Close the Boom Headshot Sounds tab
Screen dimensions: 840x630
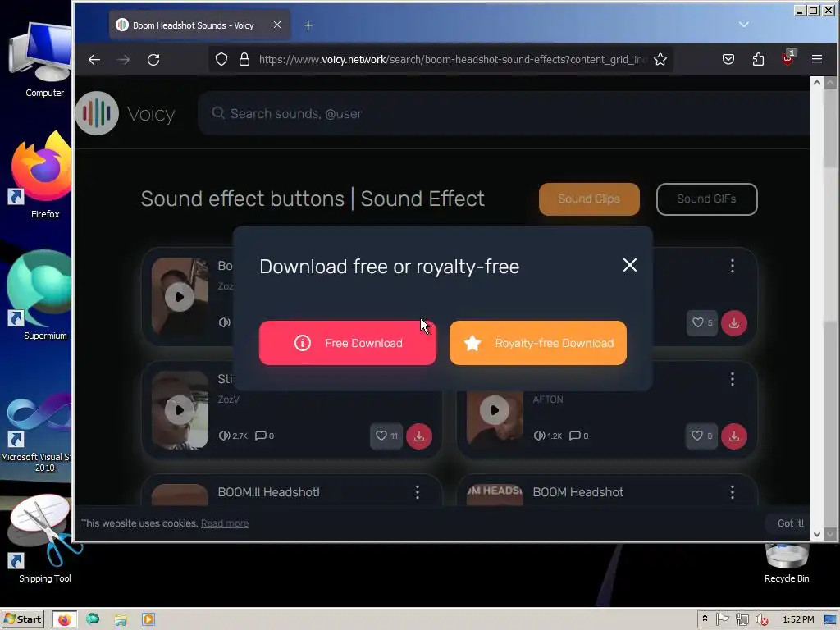tap(277, 25)
